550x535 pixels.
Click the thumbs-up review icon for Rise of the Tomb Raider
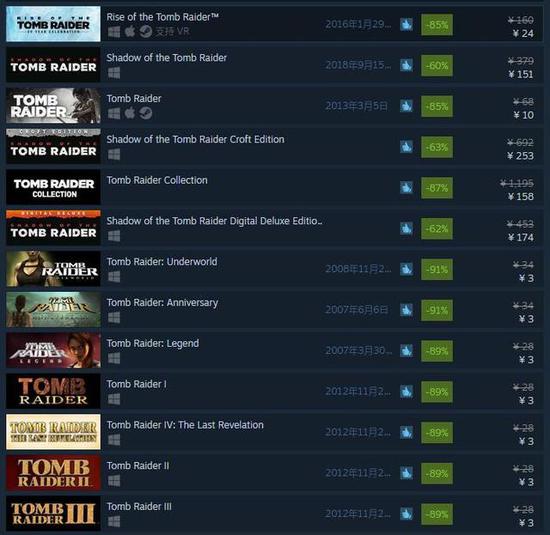point(407,25)
